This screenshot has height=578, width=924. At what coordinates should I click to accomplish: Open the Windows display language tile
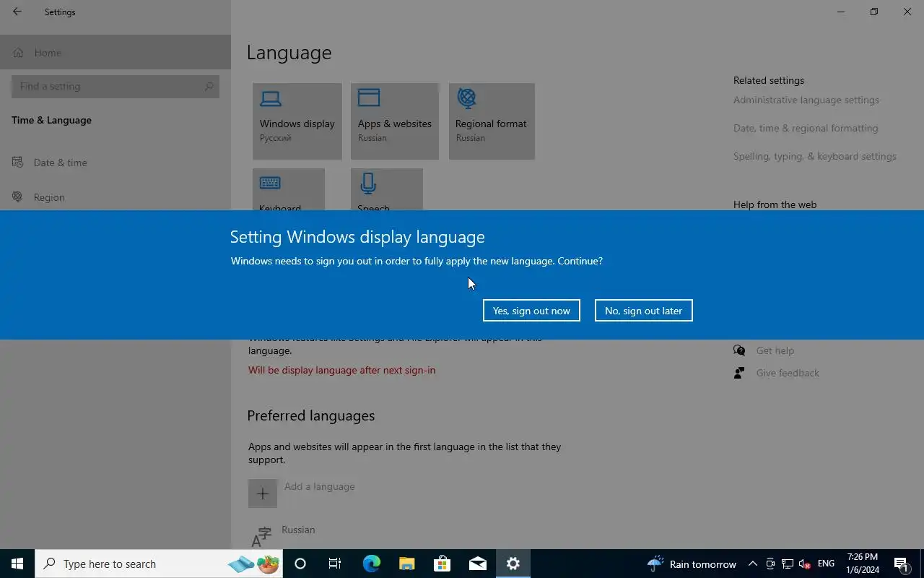point(297,121)
